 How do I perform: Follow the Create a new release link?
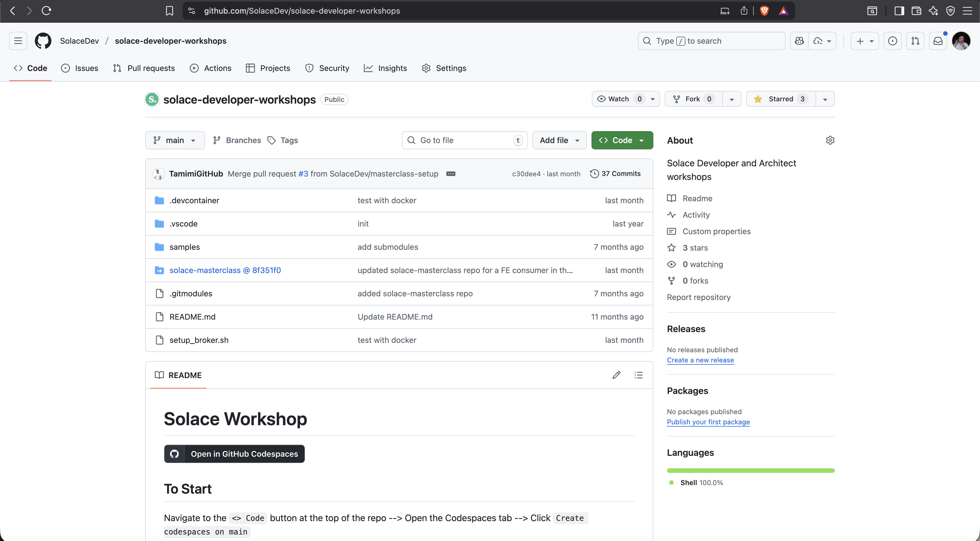tap(700, 360)
